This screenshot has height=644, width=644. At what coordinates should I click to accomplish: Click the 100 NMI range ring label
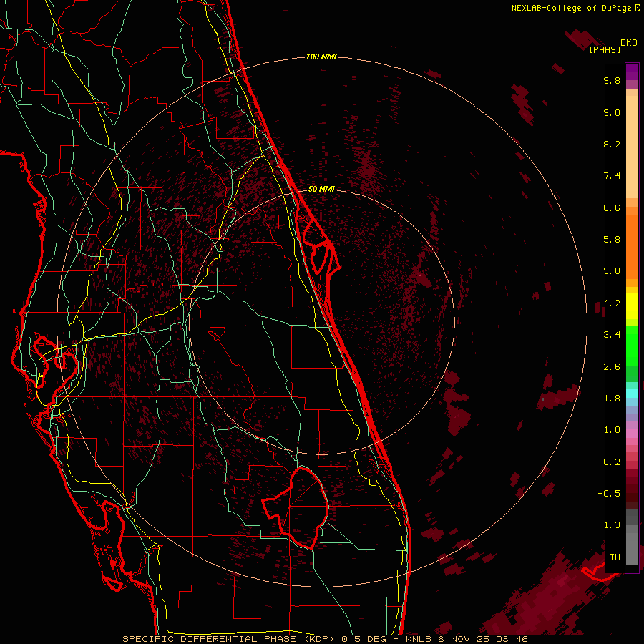[x=321, y=57]
